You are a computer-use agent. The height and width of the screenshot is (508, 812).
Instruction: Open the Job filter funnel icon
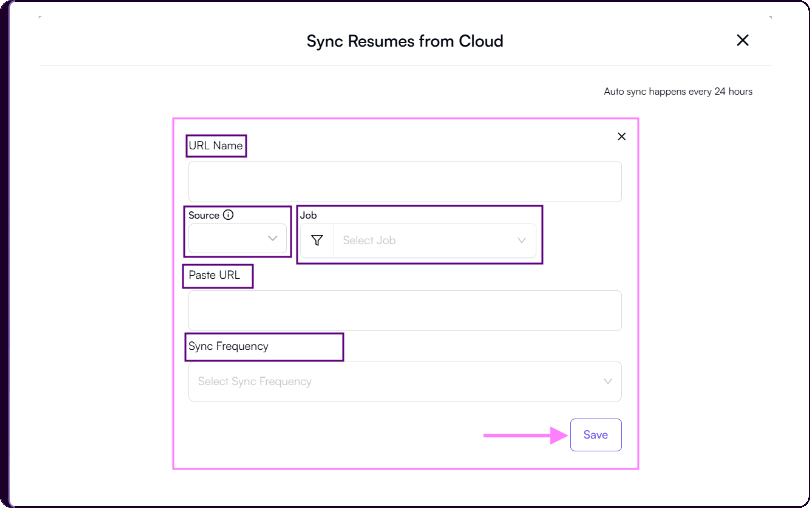point(317,241)
